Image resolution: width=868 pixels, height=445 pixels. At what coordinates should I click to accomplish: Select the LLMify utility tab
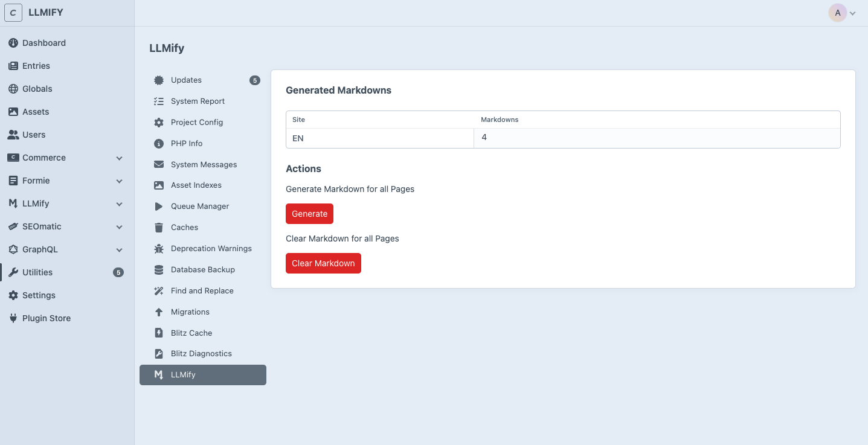tap(202, 374)
